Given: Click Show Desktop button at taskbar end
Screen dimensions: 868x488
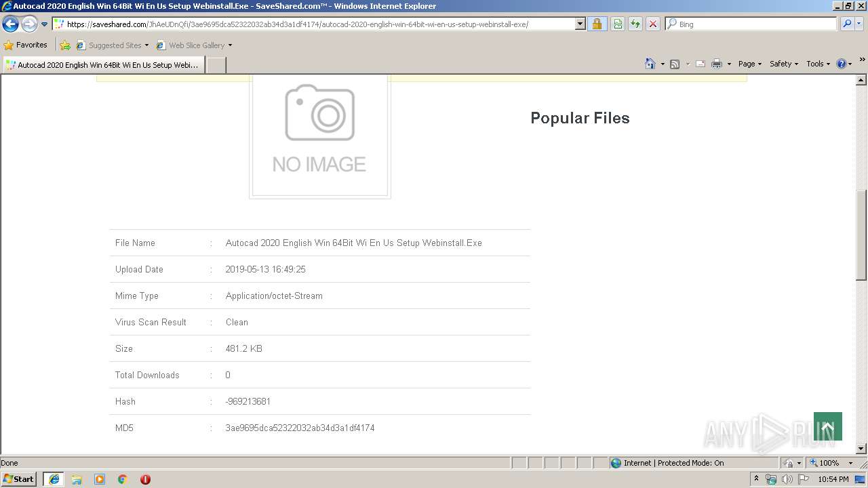Looking at the screenshot, I should tap(861, 479).
